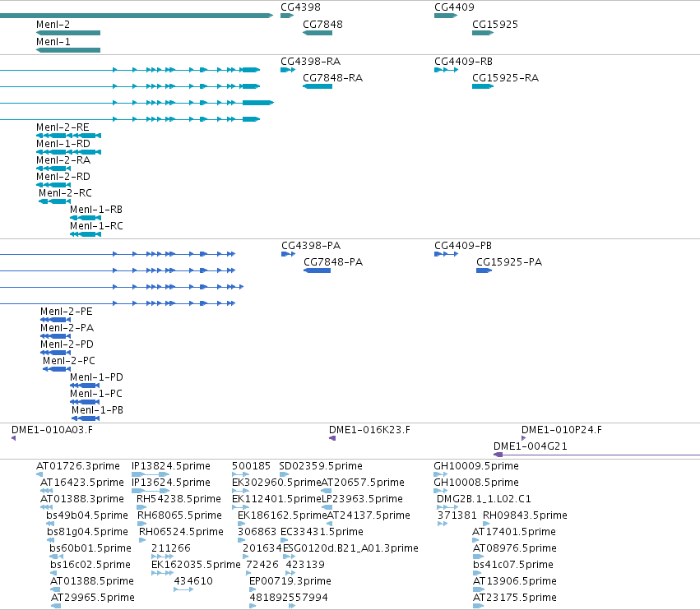Click the Menl-1-PD protein label

(96, 377)
